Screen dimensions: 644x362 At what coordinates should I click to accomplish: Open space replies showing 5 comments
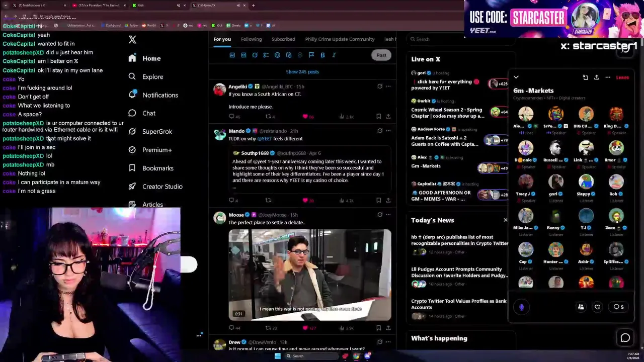618,307
